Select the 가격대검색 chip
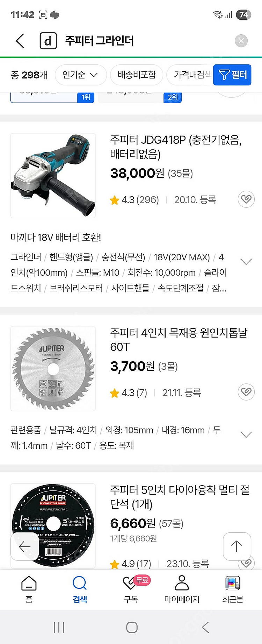 (190, 75)
